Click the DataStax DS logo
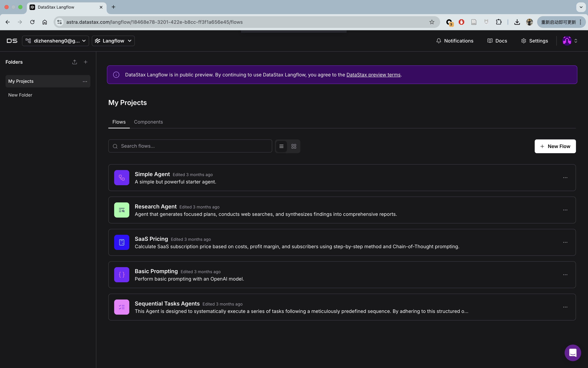 pos(12,41)
